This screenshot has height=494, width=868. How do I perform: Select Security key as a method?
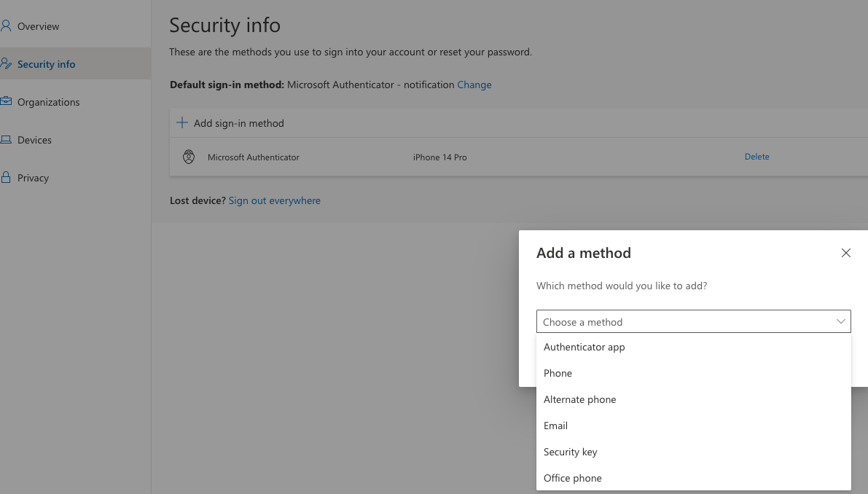pos(570,452)
